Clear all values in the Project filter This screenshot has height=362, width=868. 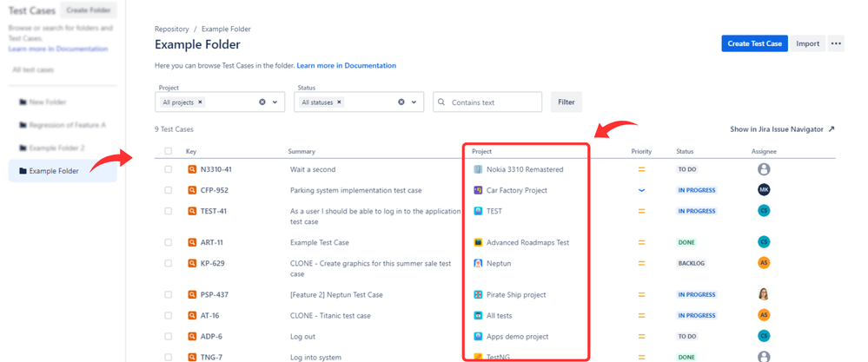262,102
